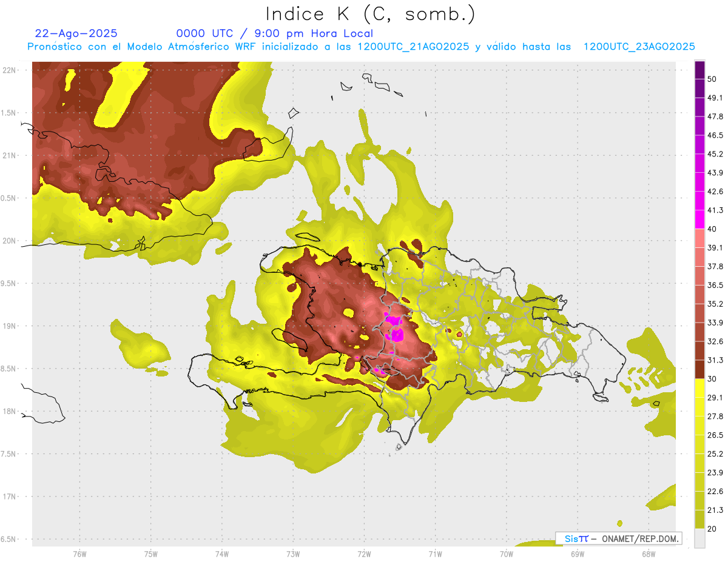Image resolution: width=728 pixels, height=562 pixels.
Task: Click the latitude label "17N"
Action: (9, 497)
